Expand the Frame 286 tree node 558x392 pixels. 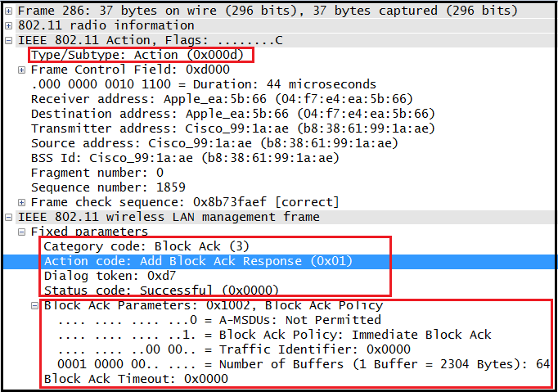tap(9, 11)
